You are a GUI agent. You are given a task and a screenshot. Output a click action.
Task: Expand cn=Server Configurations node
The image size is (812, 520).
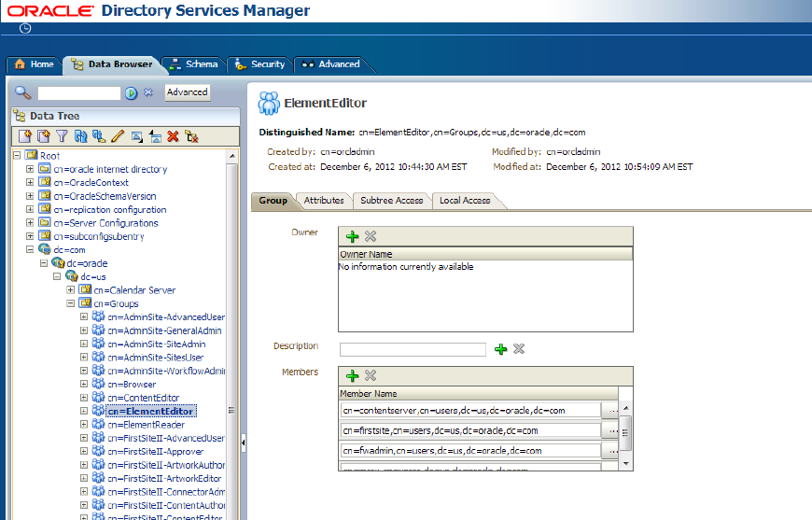(30, 223)
